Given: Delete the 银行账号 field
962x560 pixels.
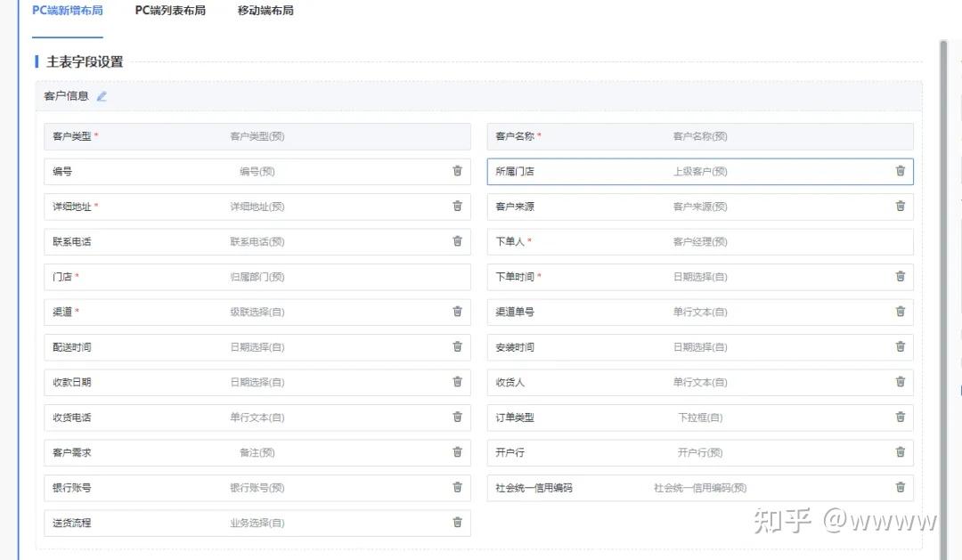Looking at the screenshot, I should (x=457, y=487).
